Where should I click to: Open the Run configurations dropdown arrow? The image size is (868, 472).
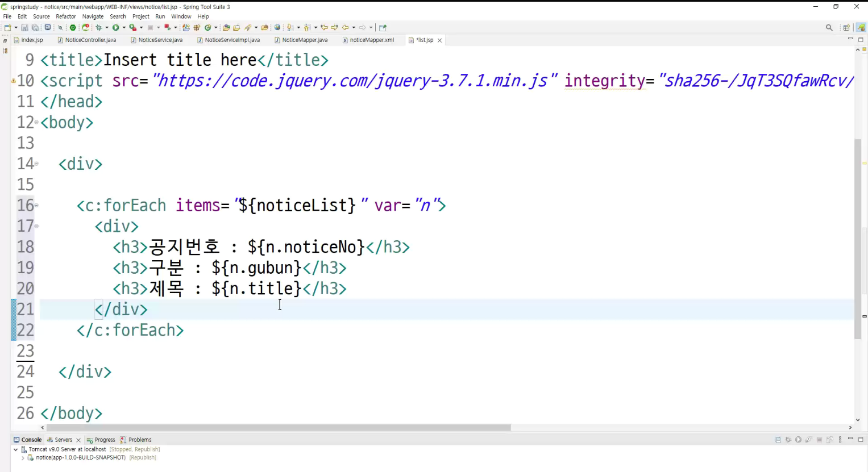(x=124, y=27)
